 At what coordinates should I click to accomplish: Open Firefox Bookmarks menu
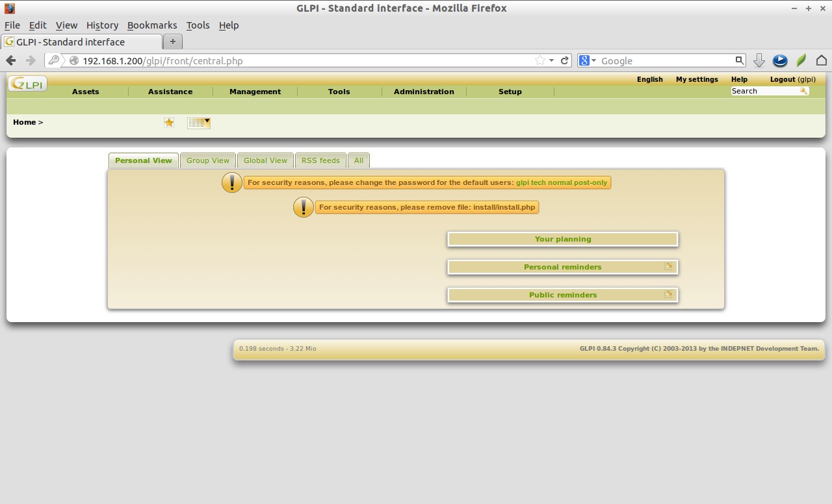(x=152, y=25)
